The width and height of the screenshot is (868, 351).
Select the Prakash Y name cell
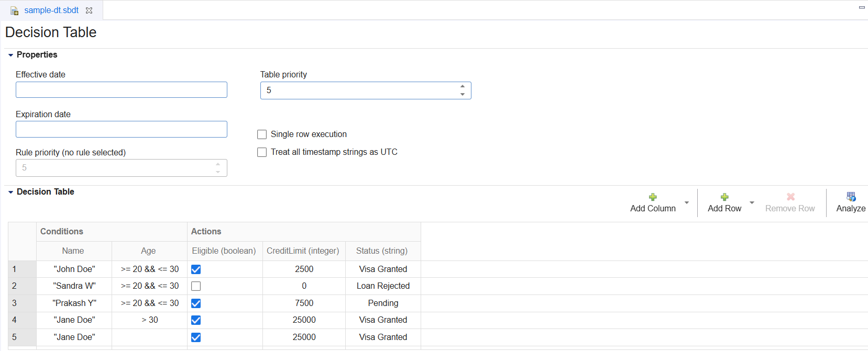(x=74, y=303)
